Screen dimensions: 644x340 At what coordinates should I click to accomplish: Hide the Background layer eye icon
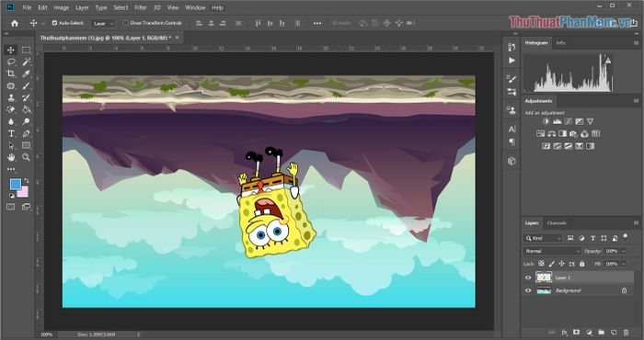click(x=528, y=290)
